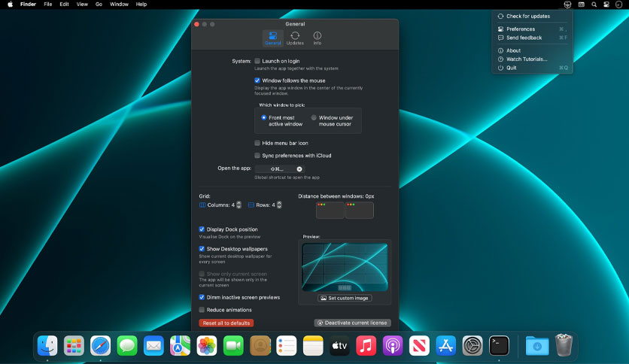This screenshot has height=364, width=629.
Task: Open Mail from the Dock
Action: 153,345
